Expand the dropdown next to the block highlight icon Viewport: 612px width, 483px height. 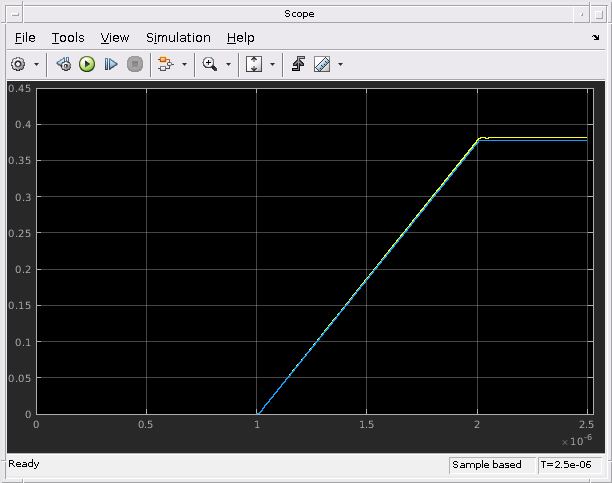point(185,64)
